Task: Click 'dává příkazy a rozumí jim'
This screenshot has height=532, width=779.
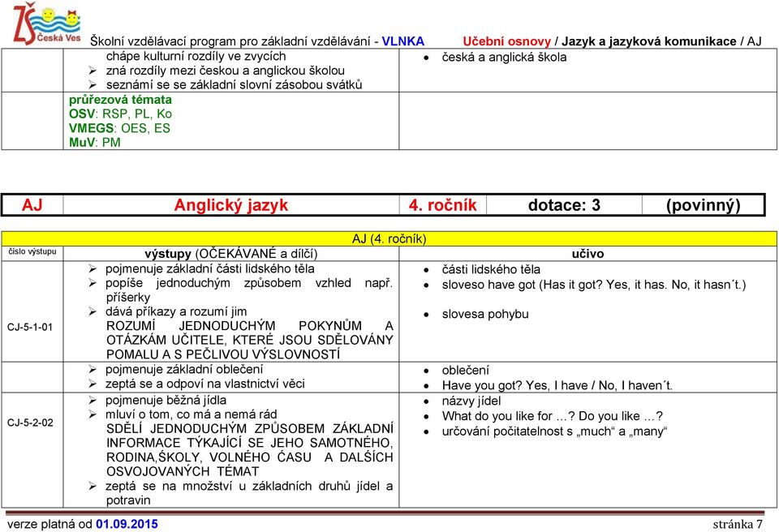Action: [x=176, y=311]
